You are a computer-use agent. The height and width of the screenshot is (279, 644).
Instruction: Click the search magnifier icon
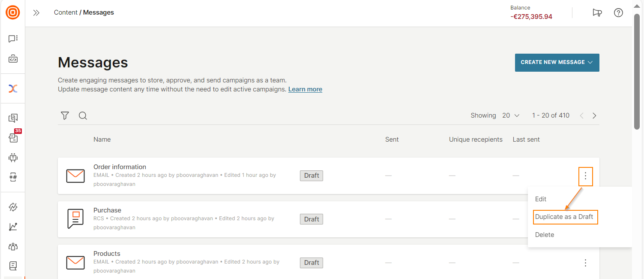pos(83,115)
